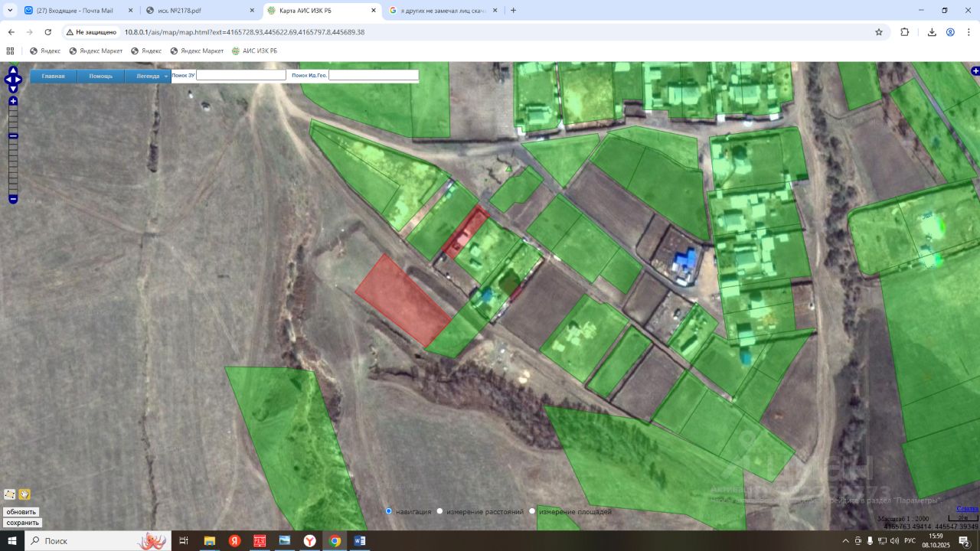Click the zoom slider handle on the zoom bar

tap(13, 136)
